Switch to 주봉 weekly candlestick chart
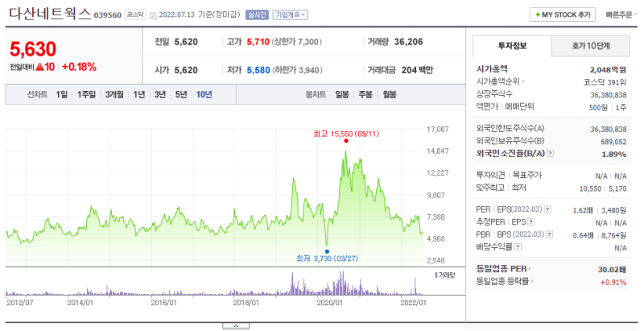This screenshot has width=644, height=331. [x=365, y=94]
